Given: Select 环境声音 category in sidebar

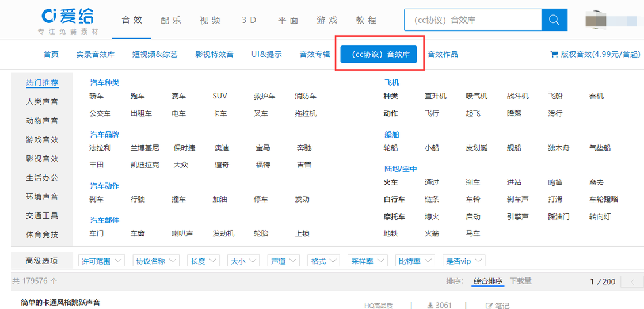Looking at the screenshot, I should point(42,197).
